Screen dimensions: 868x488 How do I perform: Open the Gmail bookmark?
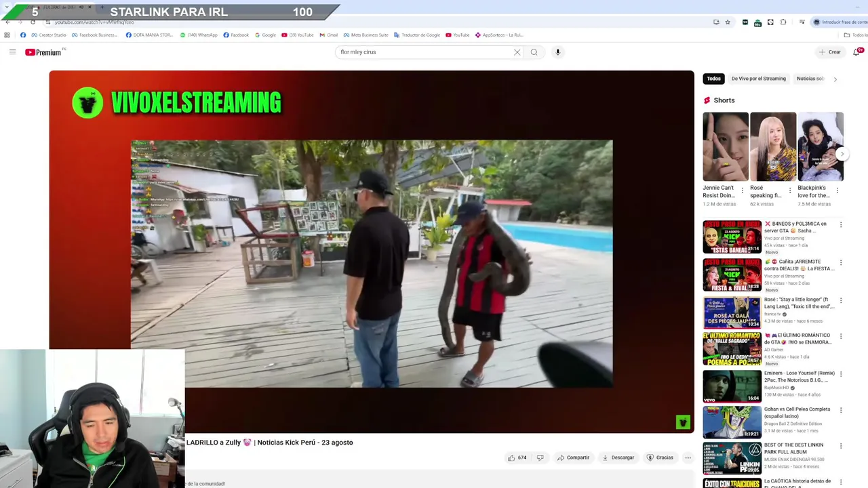pyautogui.click(x=328, y=35)
